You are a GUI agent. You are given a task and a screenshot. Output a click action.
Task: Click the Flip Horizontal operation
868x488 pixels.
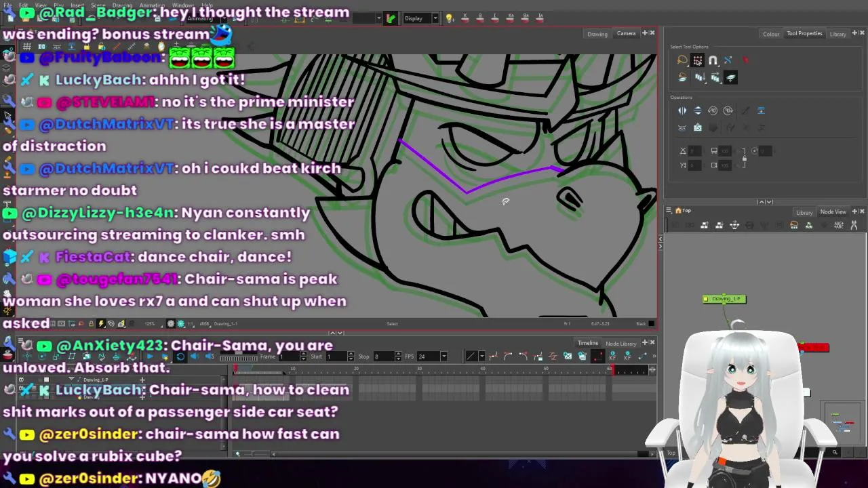[x=682, y=110]
